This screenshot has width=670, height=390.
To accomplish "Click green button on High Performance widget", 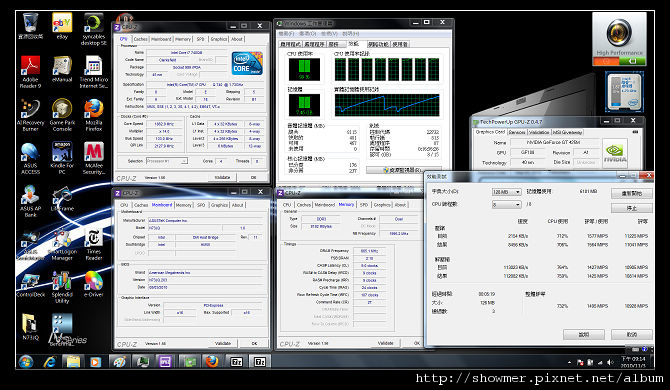I will [632, 62].
